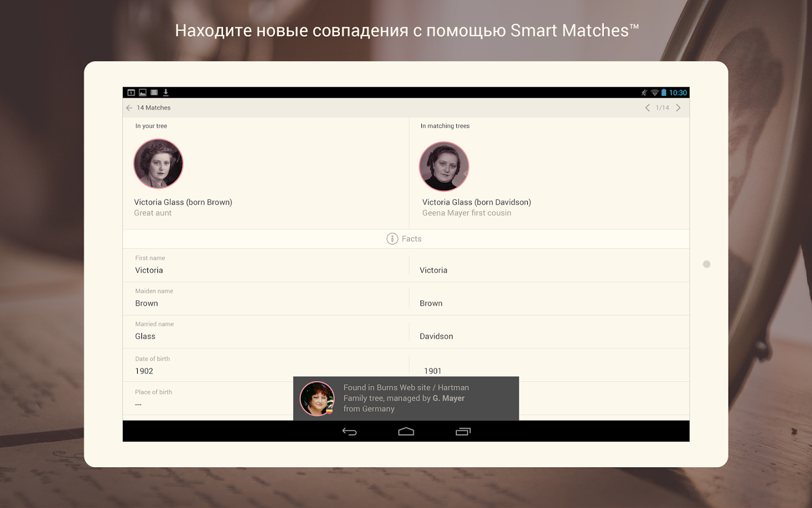This screenshot has width=812, height=508.
Task: Select the 14 Matches title
Action: tap(153, 108)
